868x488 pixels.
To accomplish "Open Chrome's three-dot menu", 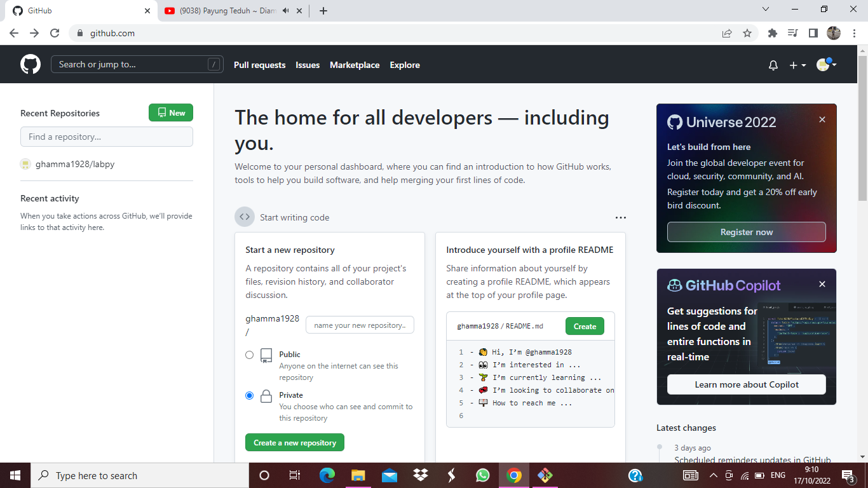I will coord(854,33).
